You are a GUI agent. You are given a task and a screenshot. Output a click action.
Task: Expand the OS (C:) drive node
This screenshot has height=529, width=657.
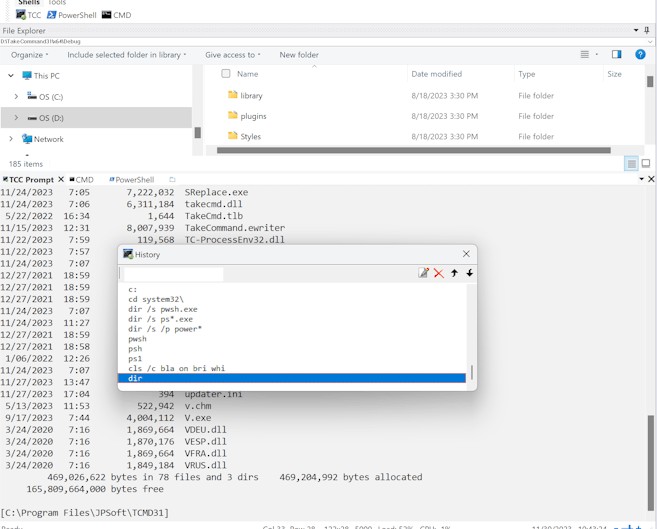click(x=16, y=97)
